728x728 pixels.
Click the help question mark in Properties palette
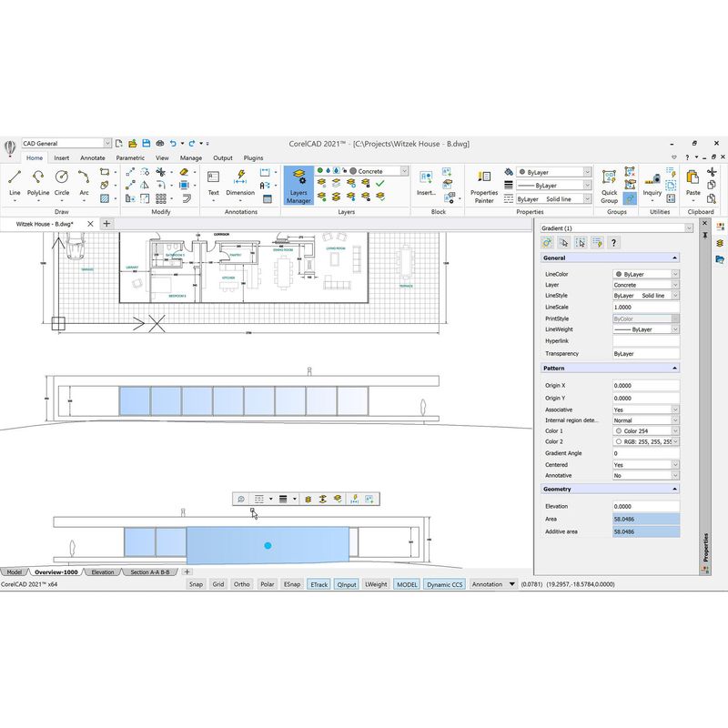pyautogui.click(x=613, y=243)
